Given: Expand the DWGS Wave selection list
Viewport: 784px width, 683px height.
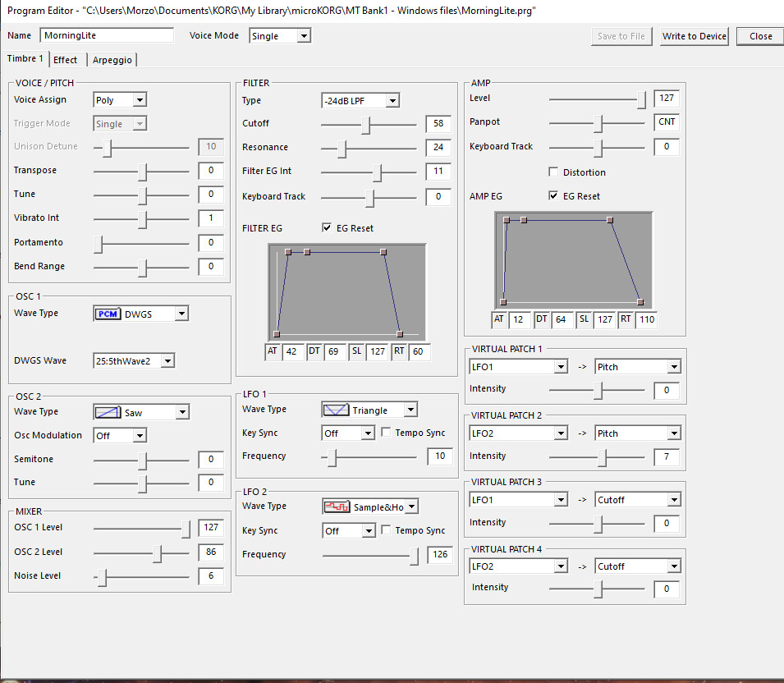Looking at the screenshot, I should pos(168,361).
